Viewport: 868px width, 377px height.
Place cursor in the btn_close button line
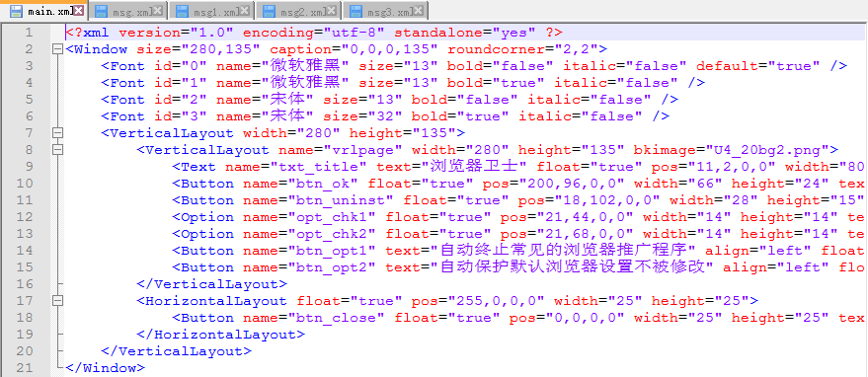[x=465, y=317]
